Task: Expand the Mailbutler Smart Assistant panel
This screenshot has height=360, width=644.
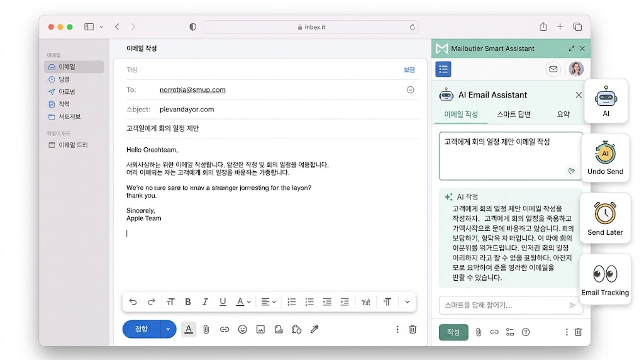Action: [x=571, y=48]
